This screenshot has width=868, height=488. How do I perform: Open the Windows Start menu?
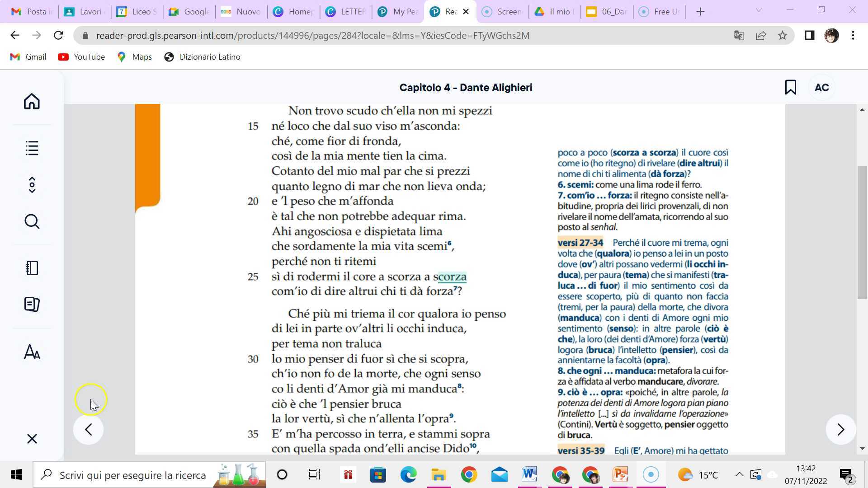(16, 475)
